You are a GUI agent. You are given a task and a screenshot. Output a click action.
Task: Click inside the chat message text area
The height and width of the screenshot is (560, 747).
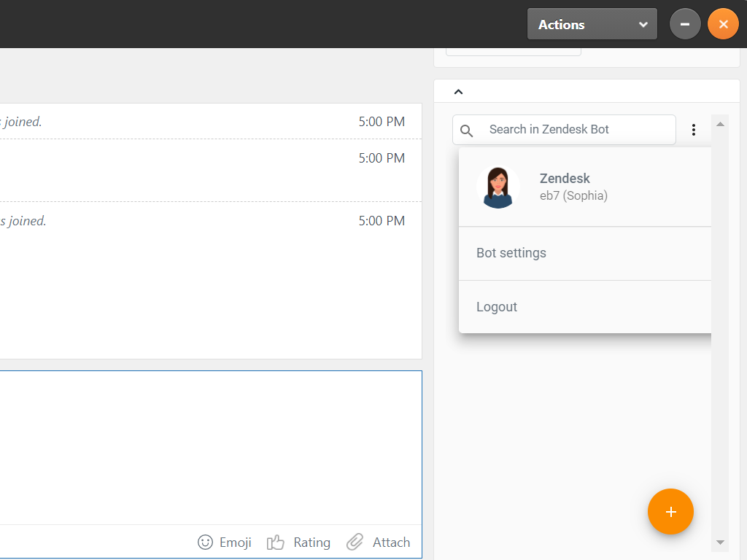click(210, 446)
